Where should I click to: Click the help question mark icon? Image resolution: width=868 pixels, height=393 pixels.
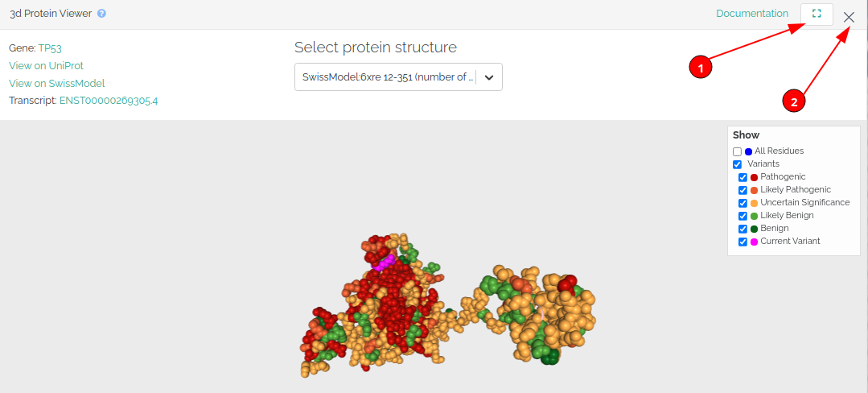tap(102, 14)
